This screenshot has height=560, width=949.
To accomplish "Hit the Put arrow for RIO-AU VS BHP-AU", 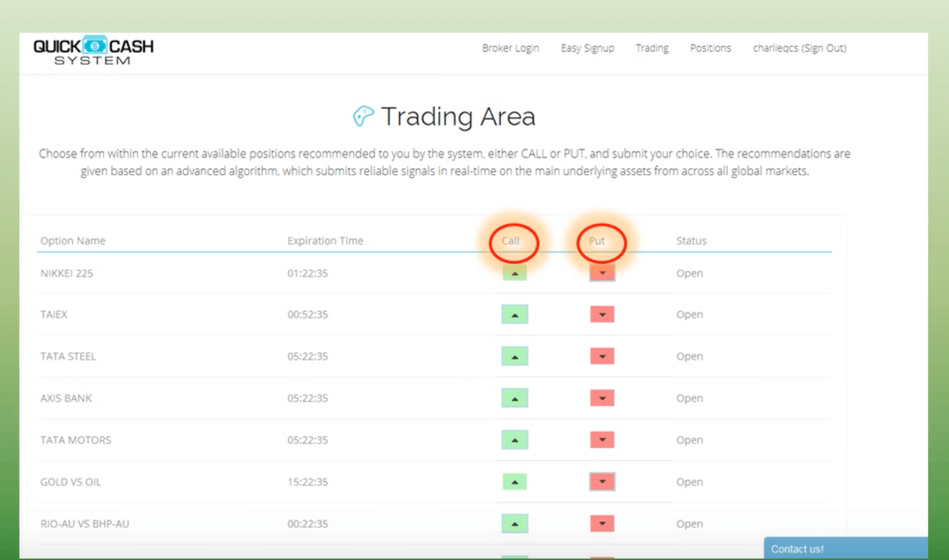I will (602, 524).
